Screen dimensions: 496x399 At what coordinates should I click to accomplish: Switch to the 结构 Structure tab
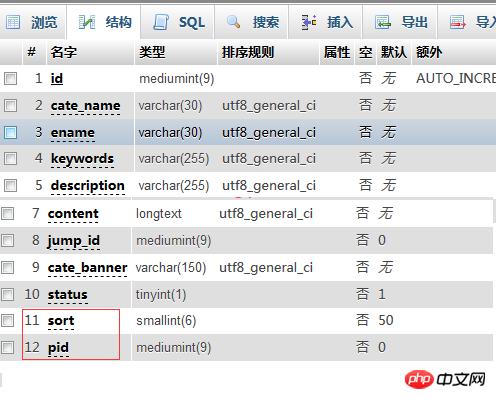coord(104,22)
